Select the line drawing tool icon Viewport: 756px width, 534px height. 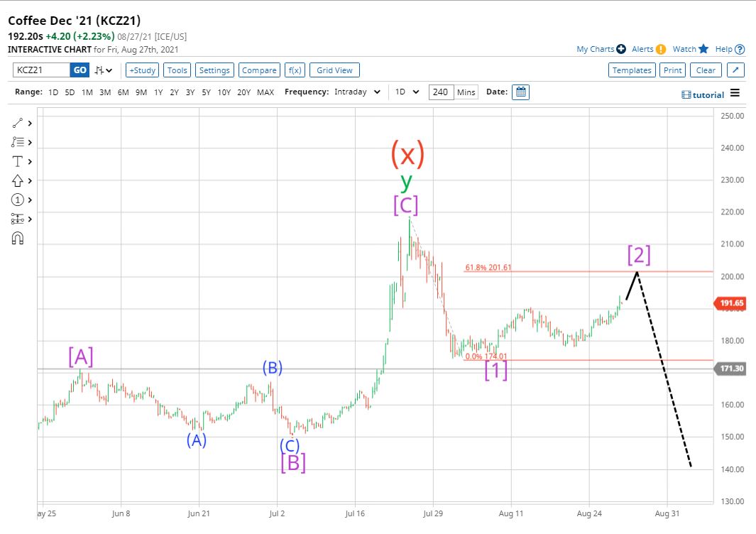(17, 123)
